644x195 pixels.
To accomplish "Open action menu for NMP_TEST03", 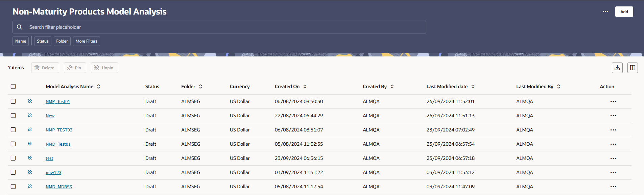I will click(x=613, y=130).
